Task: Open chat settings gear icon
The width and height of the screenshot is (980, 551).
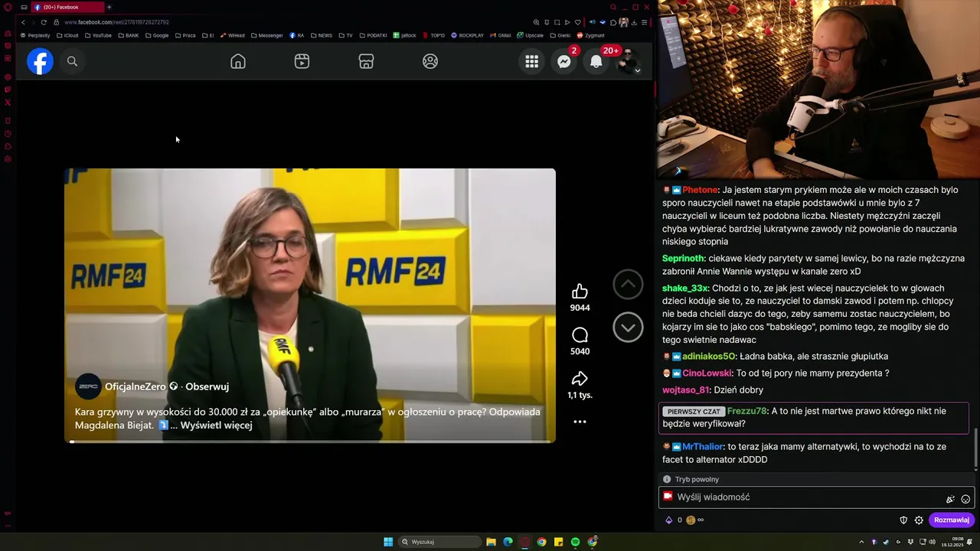Action: pos(919,520)
